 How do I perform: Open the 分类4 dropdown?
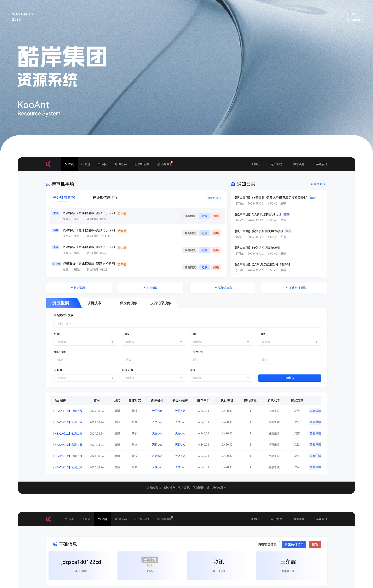pyautogui.click(x=289, y=342)
